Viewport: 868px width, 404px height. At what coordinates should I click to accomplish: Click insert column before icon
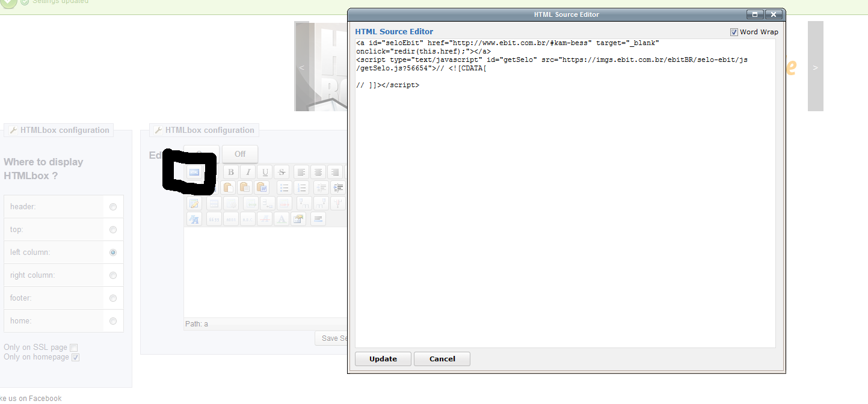(x=304, y=203)
